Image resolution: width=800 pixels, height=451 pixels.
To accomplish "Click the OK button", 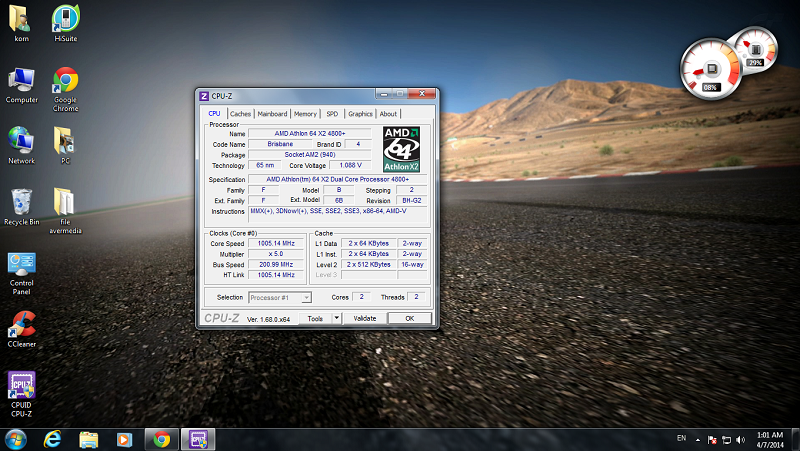I will coord(410,318).
